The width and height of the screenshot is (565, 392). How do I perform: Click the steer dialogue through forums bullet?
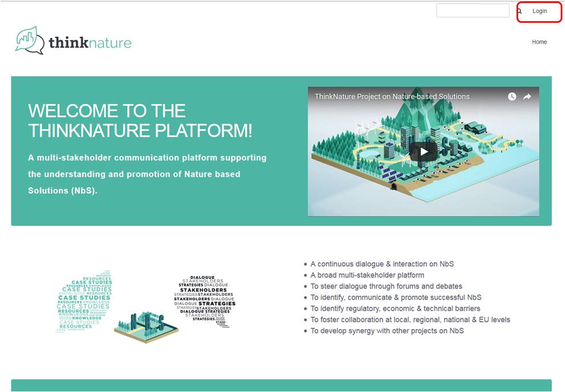(x=386, y=286)
